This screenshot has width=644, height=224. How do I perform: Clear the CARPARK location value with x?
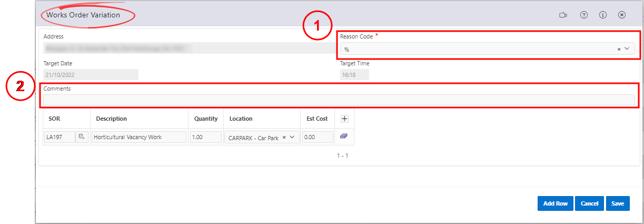click(284, 138)
